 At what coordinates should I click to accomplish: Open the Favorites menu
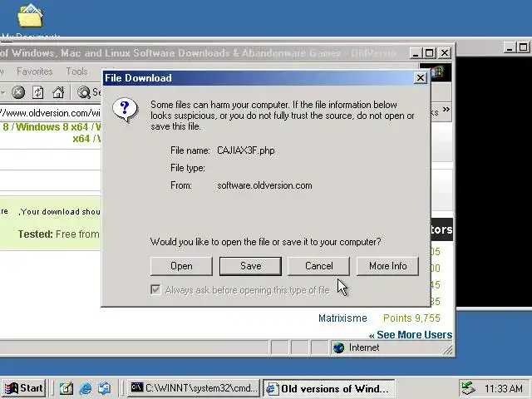click(x=35, y=71)
